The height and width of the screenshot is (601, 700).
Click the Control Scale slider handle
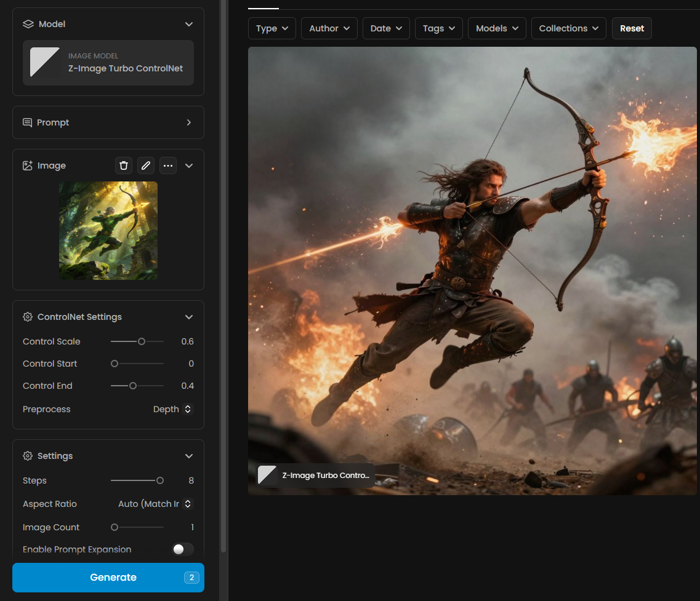pos(142,341)
